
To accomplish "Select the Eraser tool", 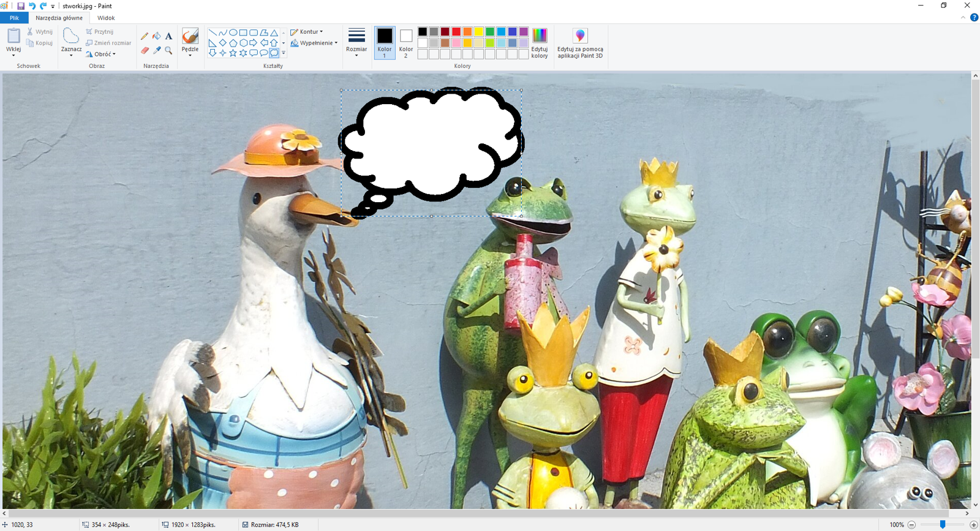I will coord(145,50).
